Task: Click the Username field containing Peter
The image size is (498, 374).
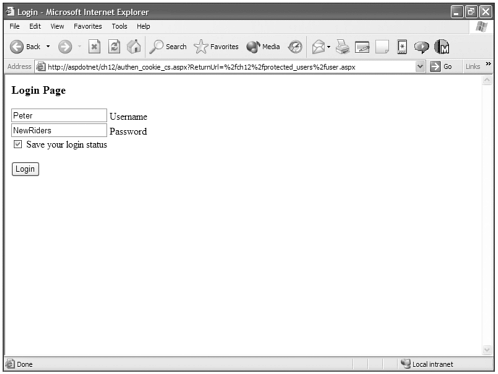Action: click(59, 115)
